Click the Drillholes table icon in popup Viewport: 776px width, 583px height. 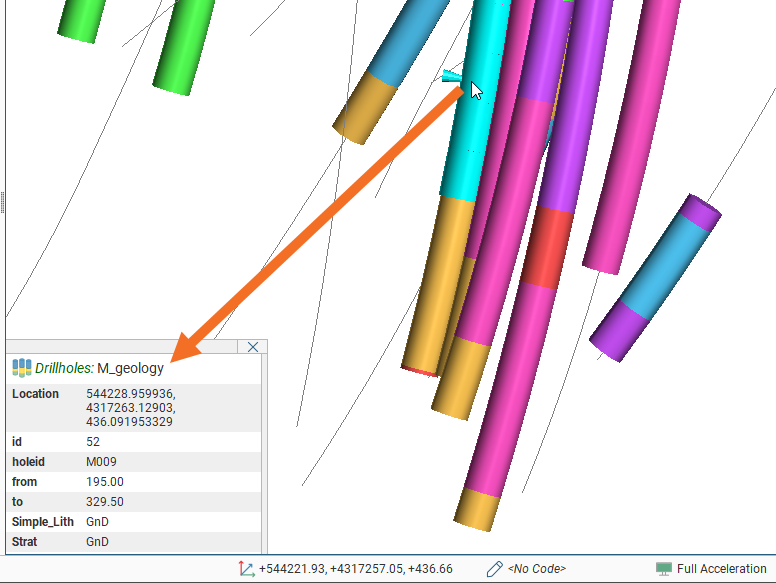click(22, 368)
